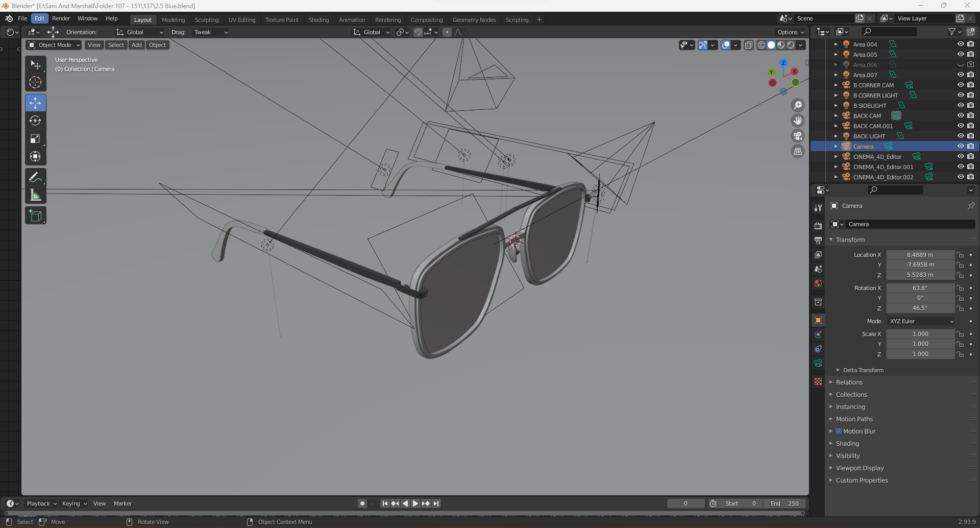Open the Object Data camera properties tab
Viewport: 980px width, 528px height.
coord(818,363)
